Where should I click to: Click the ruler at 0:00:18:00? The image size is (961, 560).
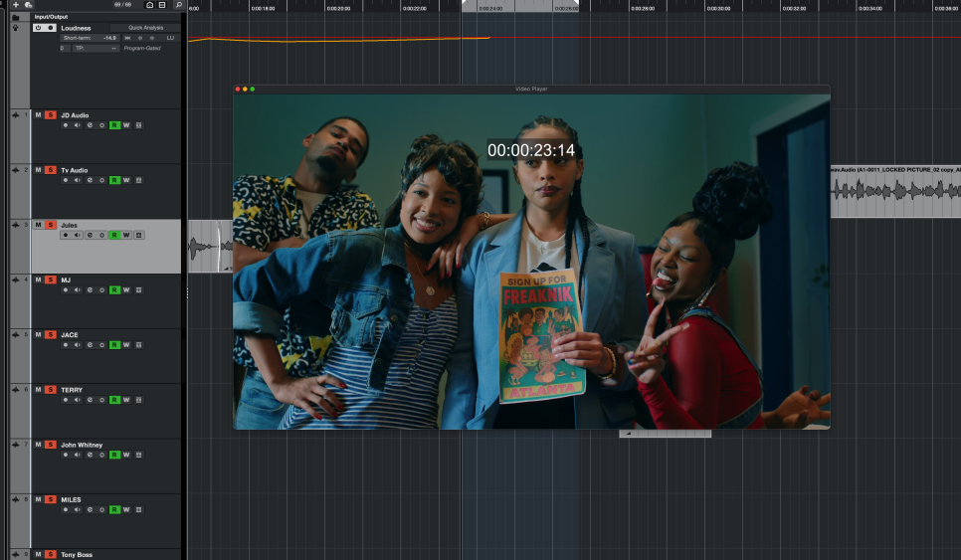click(263, 9)
